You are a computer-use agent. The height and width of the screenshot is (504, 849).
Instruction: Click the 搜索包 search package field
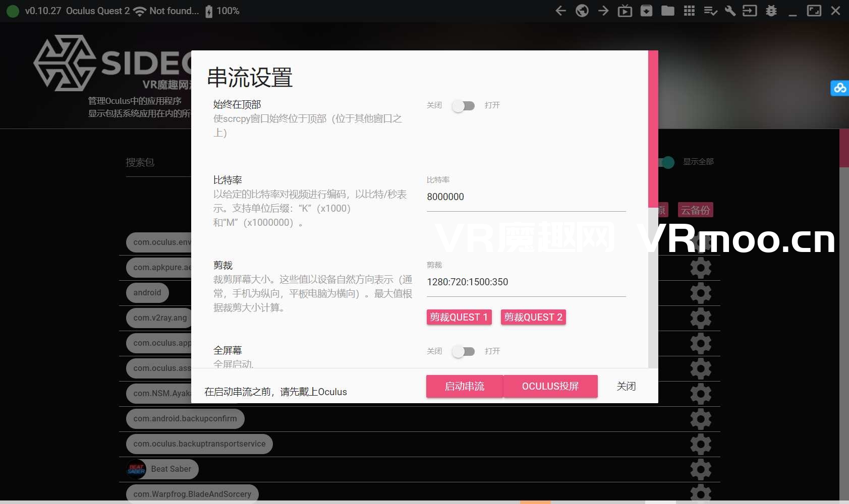pos(158,163)
